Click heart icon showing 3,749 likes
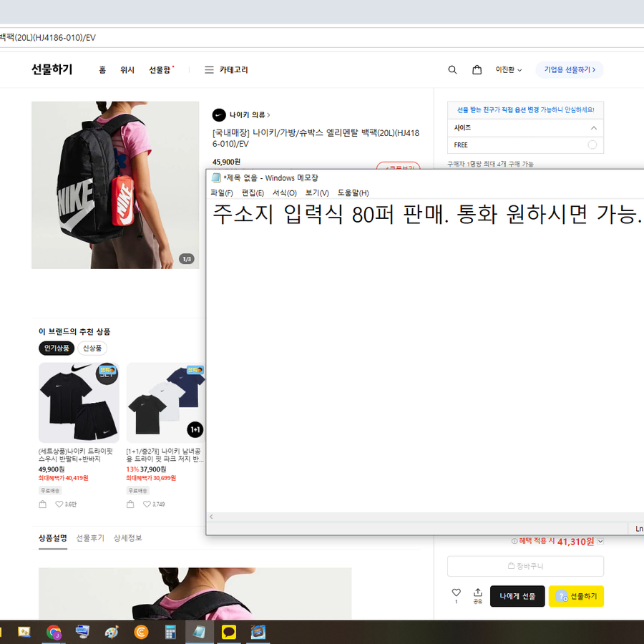Screen dimensions: 644x644 coord(147,504)
